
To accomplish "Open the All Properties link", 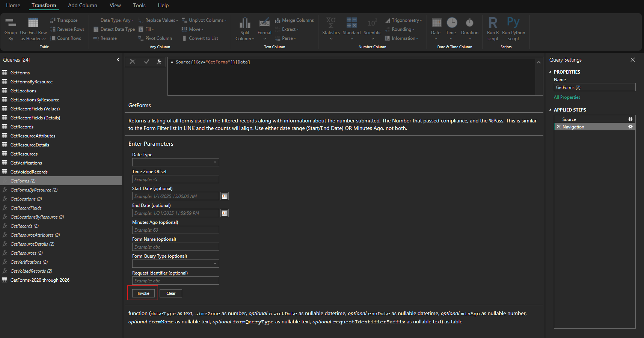I will point(567,97).
